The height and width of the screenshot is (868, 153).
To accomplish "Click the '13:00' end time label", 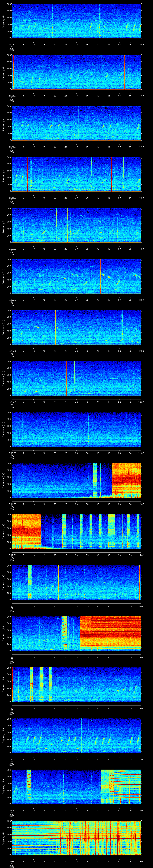I will click(141, 555).
